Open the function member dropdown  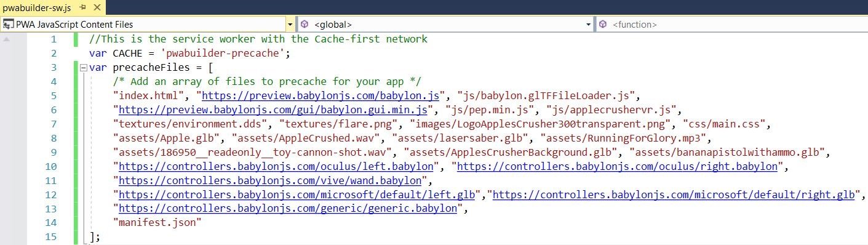732,25
